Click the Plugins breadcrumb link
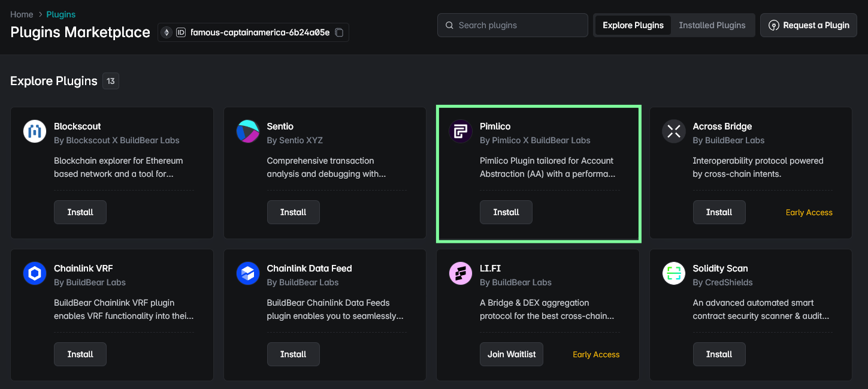868x389 pixels. [x=61, y=14]
